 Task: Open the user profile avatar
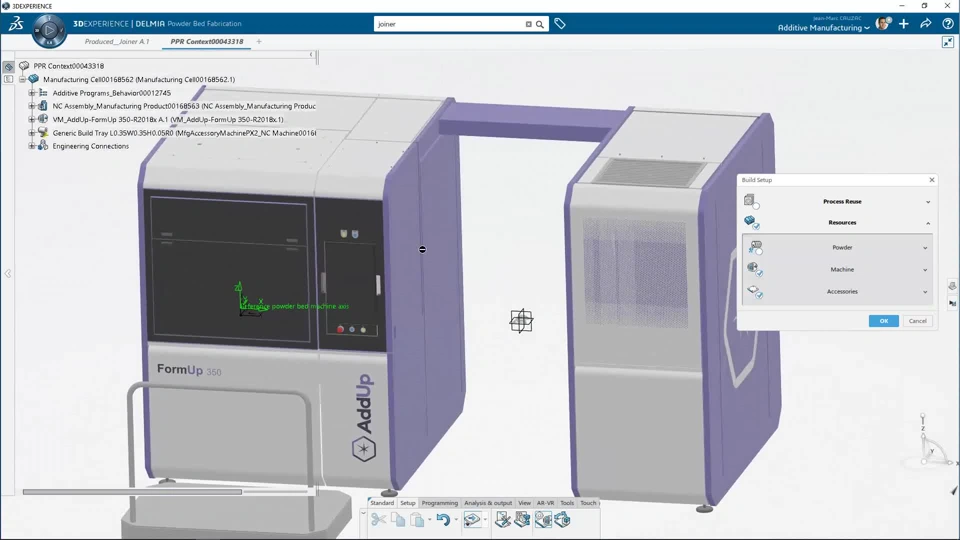882,23
